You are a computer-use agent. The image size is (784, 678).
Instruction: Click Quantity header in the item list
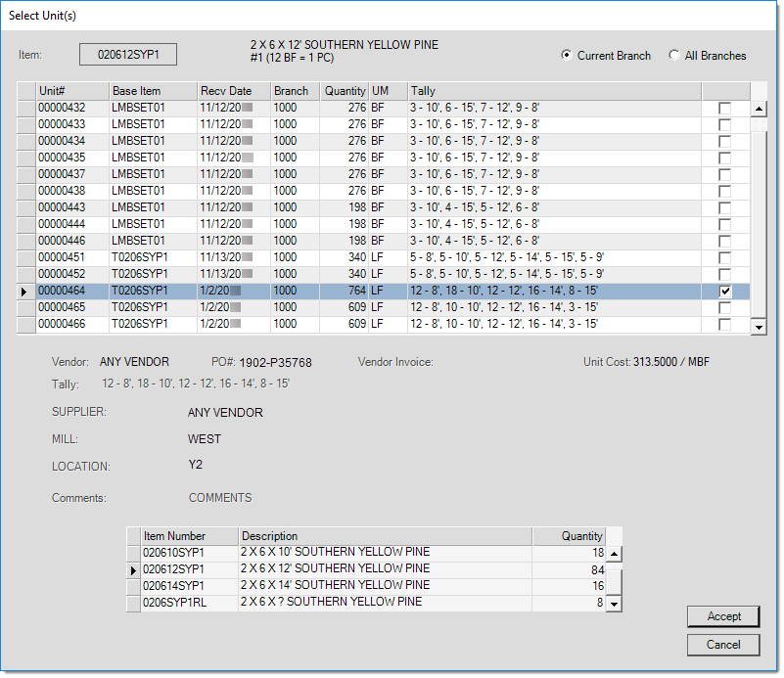(x=569, y=536)
